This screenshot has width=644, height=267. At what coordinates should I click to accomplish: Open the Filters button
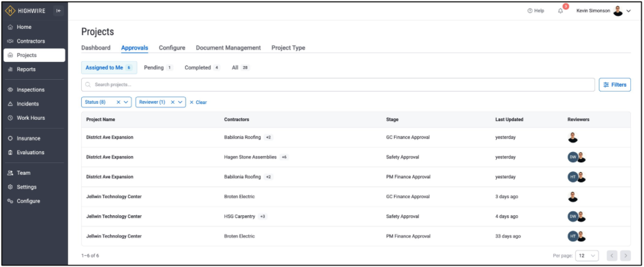[x=615, y=85]
